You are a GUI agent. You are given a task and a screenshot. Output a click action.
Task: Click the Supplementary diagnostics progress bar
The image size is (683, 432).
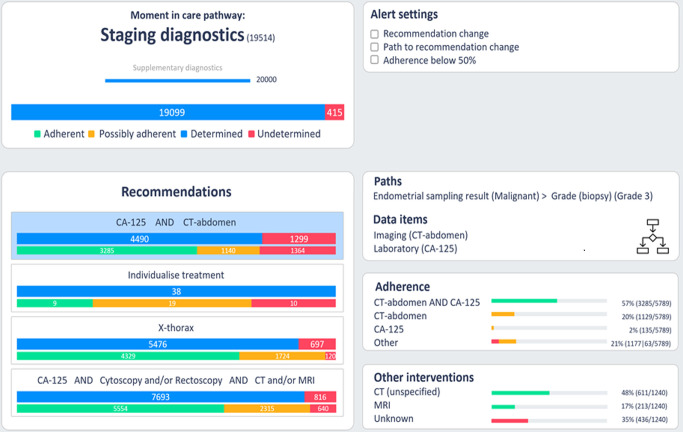(177, 80)
